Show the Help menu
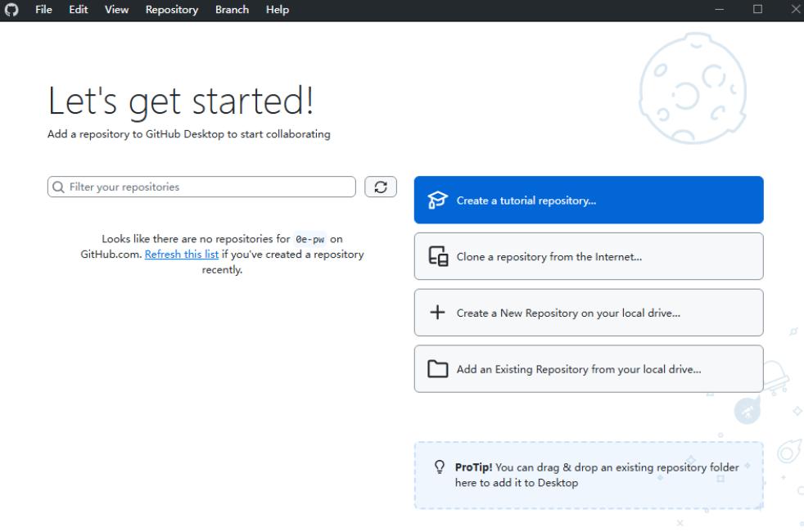Screen dimensions: 804x532 pos(278,10)
